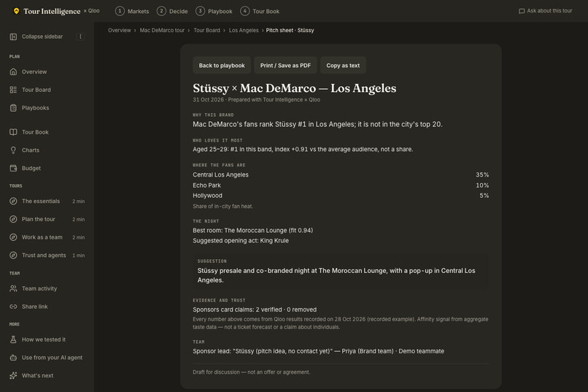Click the What's next sparkle icon

point(13,375)
